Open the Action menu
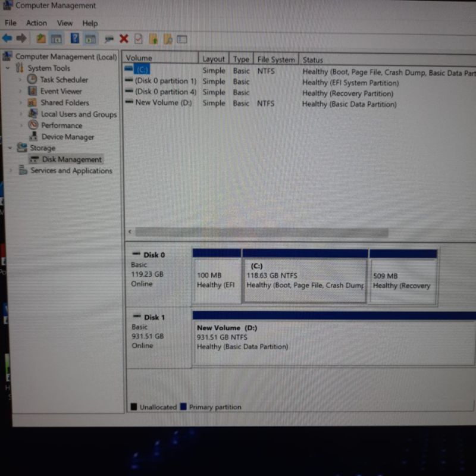 tap(36, 23)
